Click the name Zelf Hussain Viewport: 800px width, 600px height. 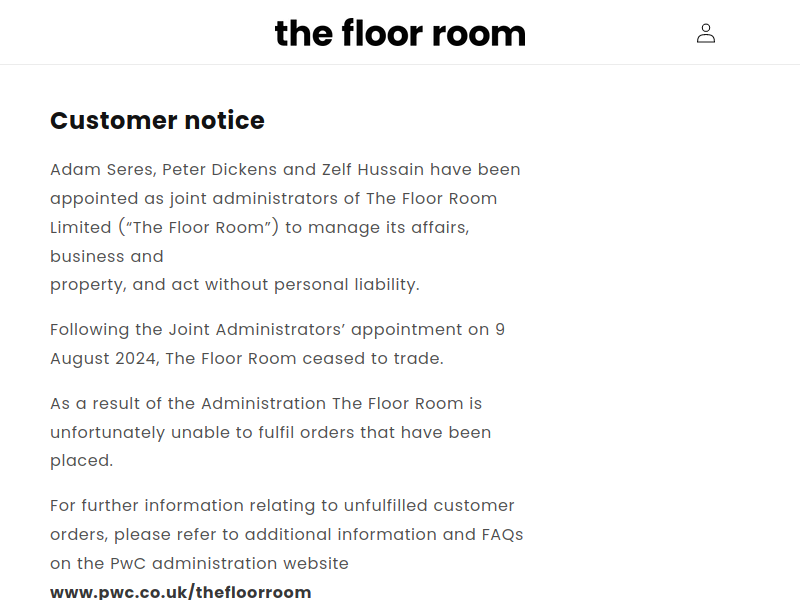(x=373, y=169)
